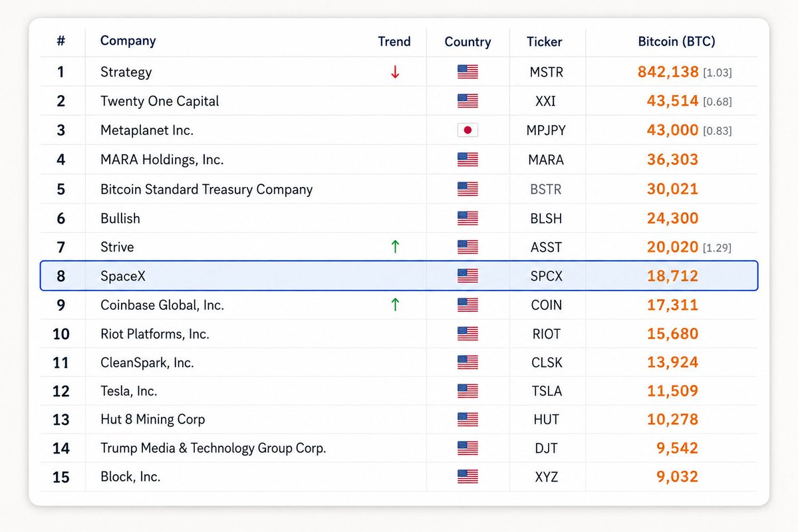The height and width of the screenshot is (532, 798).
Task: Select the SpaceX company name
Action: (x=122, y=276)
